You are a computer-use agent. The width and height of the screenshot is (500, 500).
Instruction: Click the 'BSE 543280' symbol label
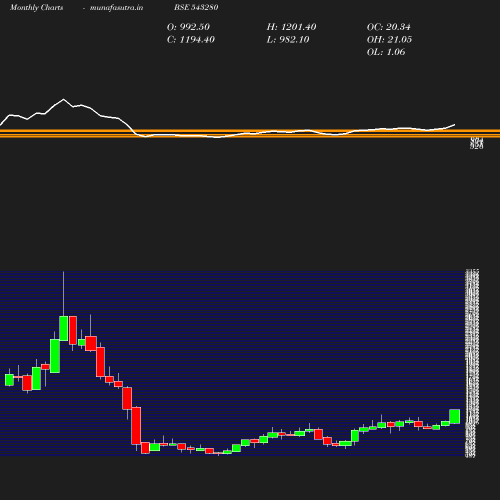click(x=196, y=7)
